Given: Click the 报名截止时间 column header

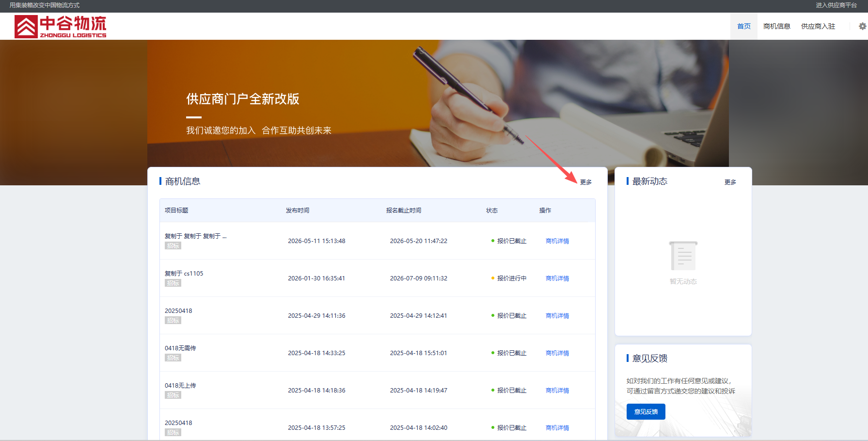Looking at the screenshot, I should coord(404,211).
